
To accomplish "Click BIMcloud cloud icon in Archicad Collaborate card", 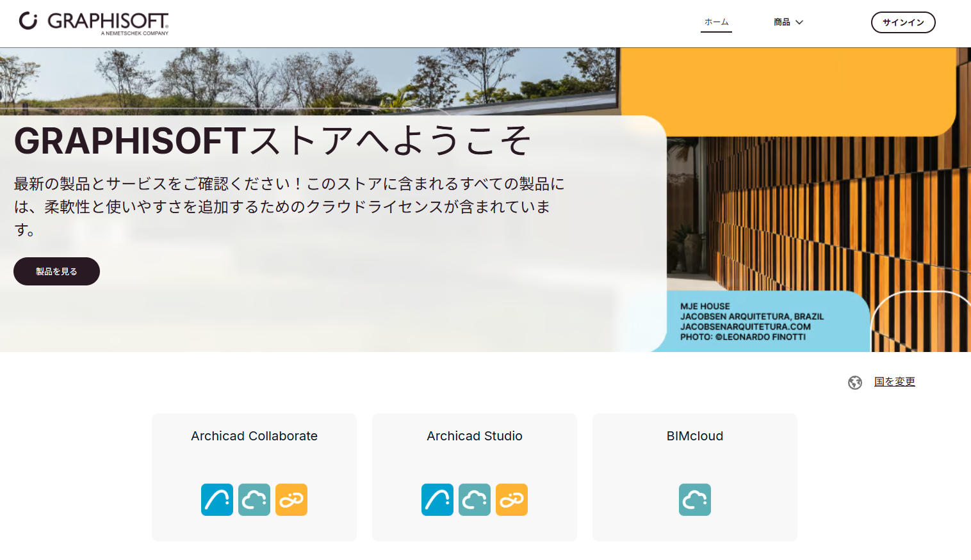I will [x=254, y=500].
